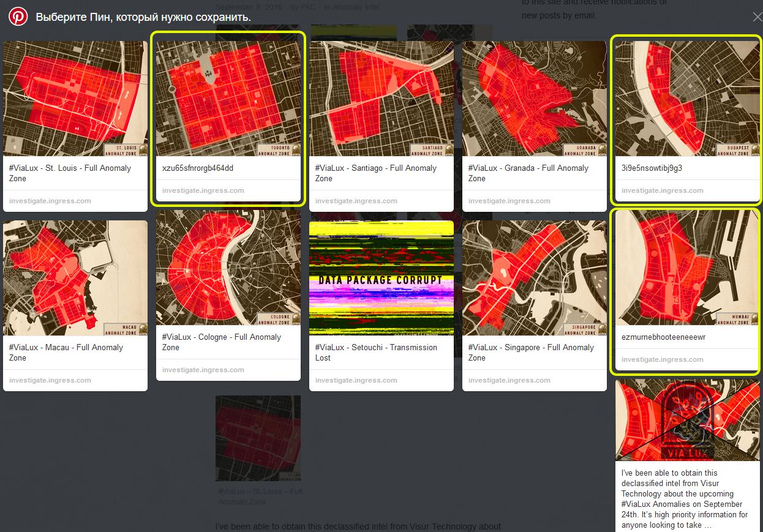Select the Cologne anomaly zone map image
This screenshot has width=763, height=532.
click(x=228, y=268)
